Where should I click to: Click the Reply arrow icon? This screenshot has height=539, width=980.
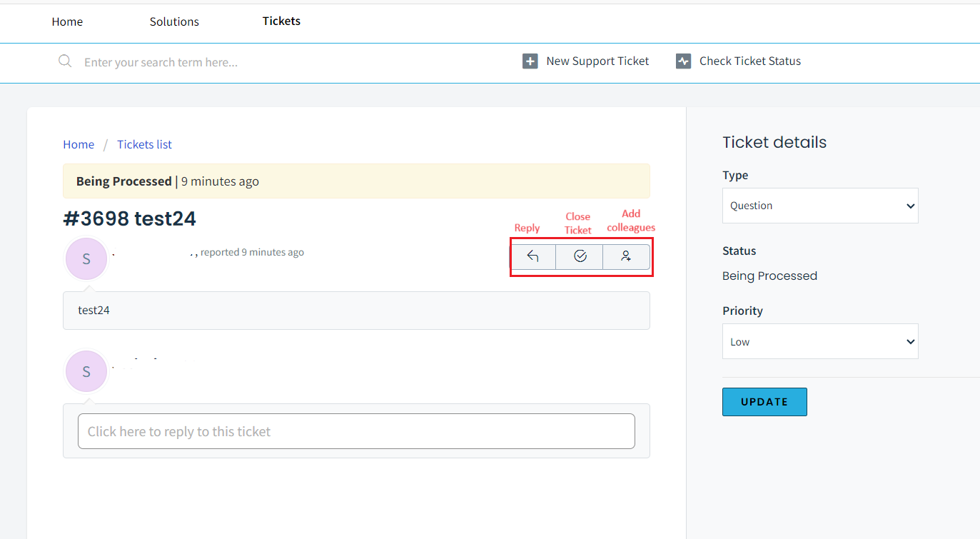532,256
